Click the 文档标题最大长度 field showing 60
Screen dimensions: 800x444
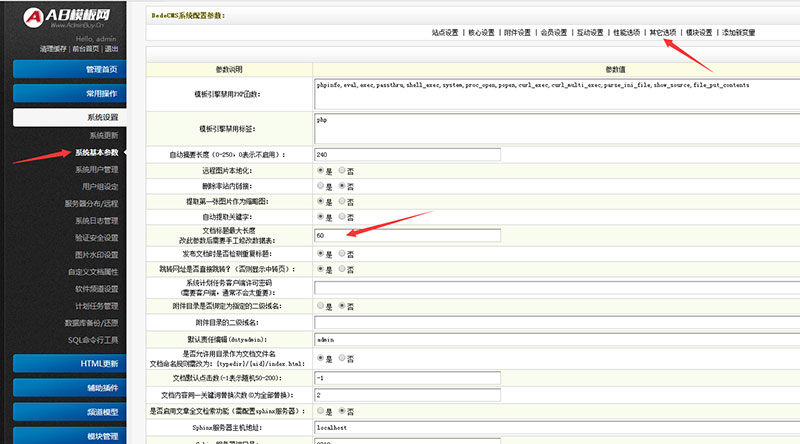coord(407,235)
